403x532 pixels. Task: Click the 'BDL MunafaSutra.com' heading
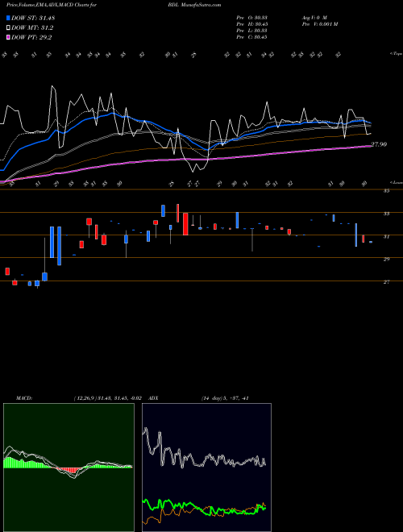click(x=196, y=5)
